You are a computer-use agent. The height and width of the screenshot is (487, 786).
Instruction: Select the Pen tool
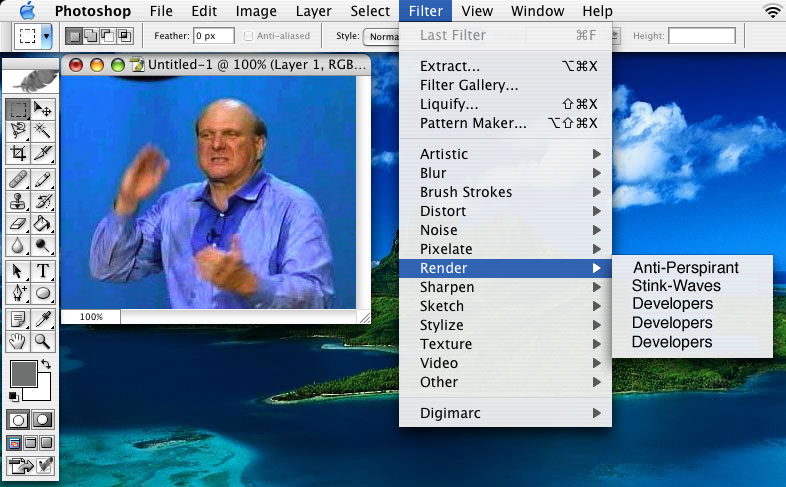(x=18, y=293)
